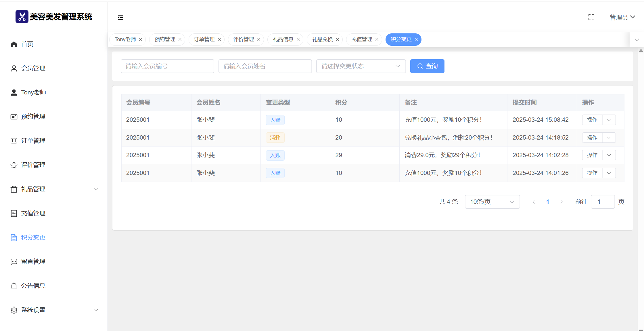This screenshot has height=331, width=644.
Task: Open the 请选择变更状态 dropdown
Action: tap(361, 66)
